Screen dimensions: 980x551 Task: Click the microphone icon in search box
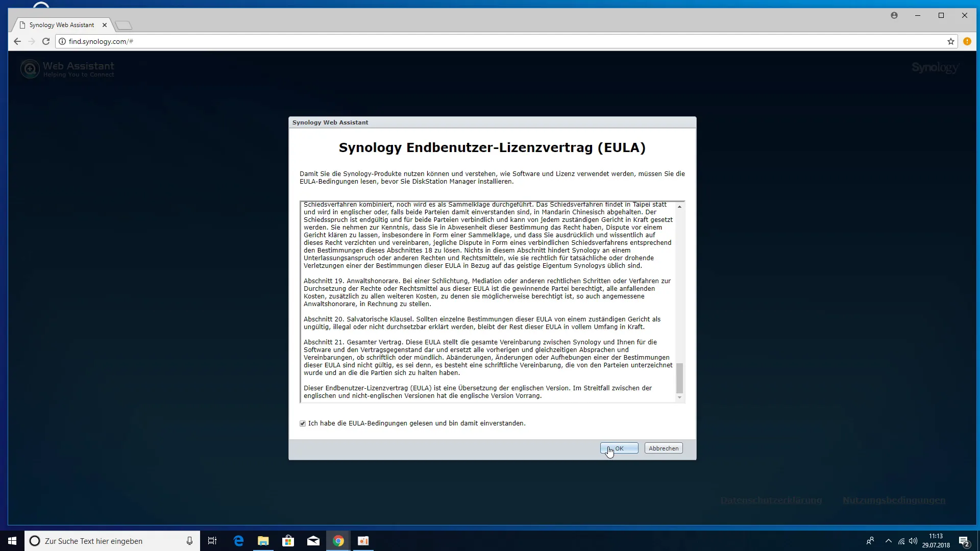(x=189, y=541)
